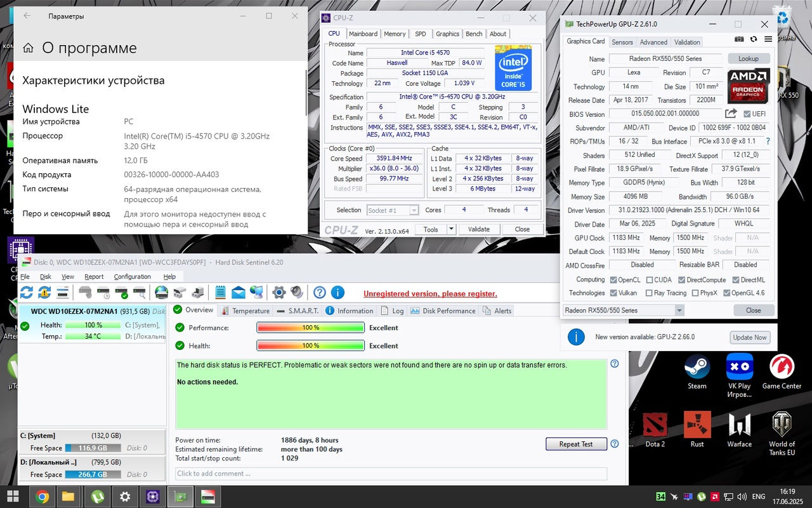Viewport: 812px width, 508px height.
Task: Click the unregistered version register link
Action: click(x=430, y=293)
